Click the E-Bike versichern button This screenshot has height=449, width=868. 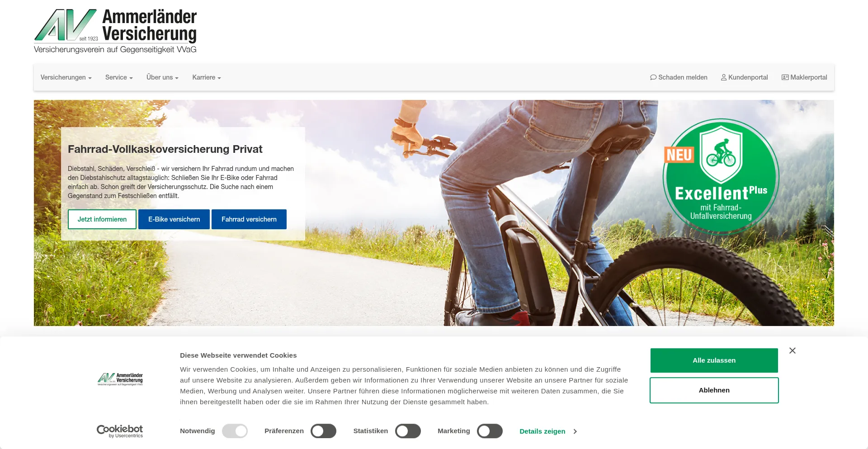coord(174,219)
